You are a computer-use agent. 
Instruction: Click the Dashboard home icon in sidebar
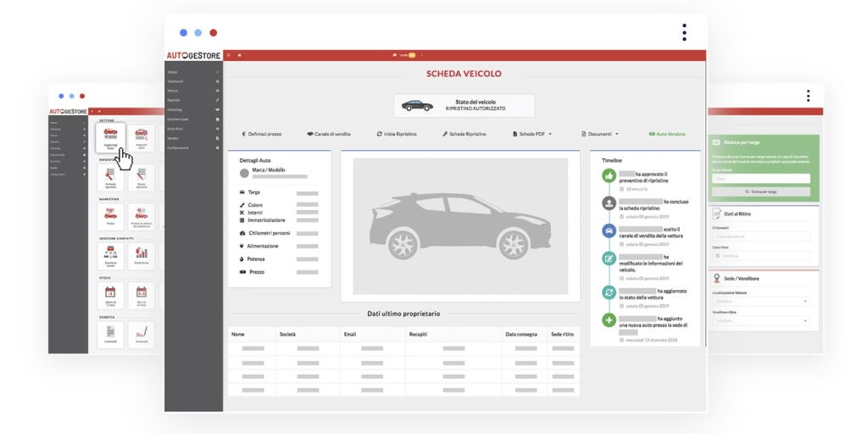[218, 81]
